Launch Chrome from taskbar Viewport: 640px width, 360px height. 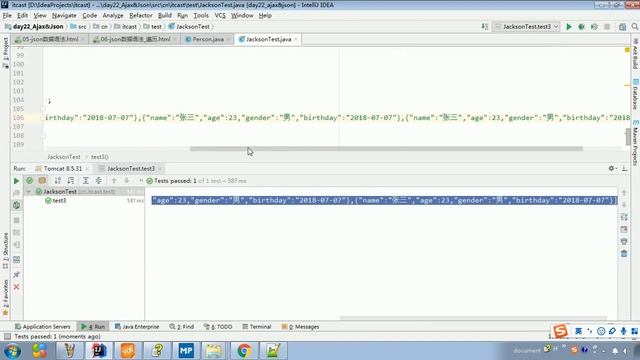pyautogui.click(x=244, y=351)
